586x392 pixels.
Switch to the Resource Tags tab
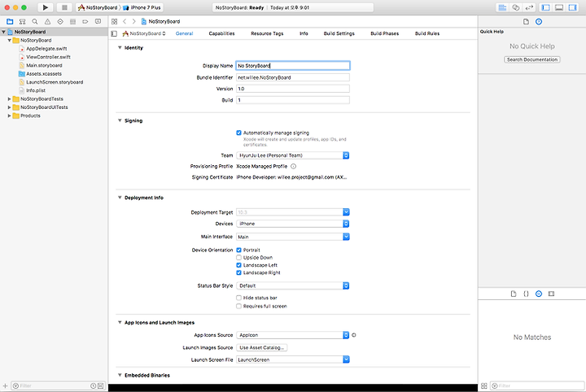pos(267,33)
